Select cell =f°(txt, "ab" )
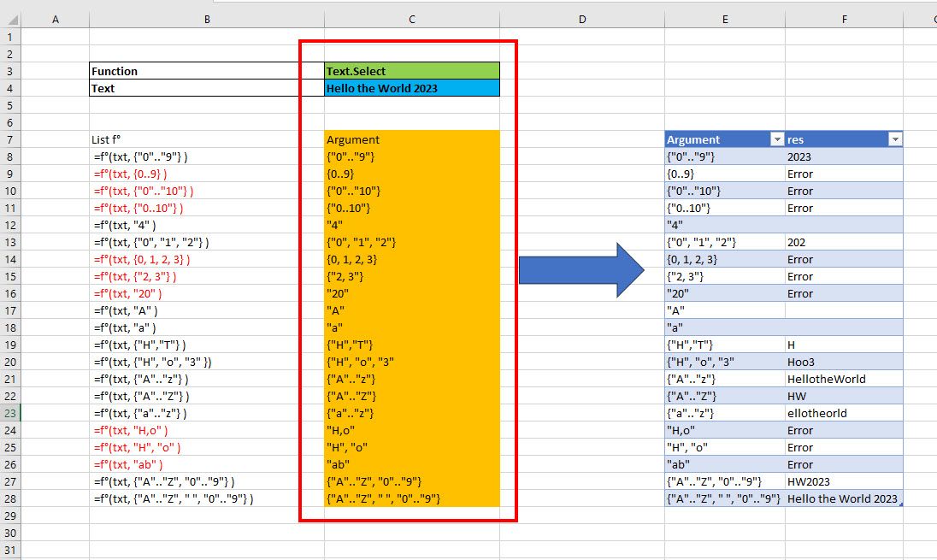 point(207,464)
